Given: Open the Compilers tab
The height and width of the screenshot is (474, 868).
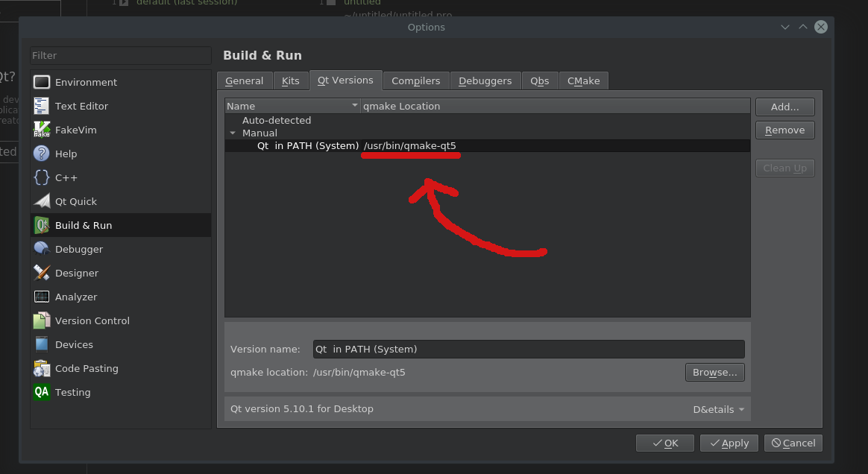Looking at the screenshot, I should pos(416,80).
